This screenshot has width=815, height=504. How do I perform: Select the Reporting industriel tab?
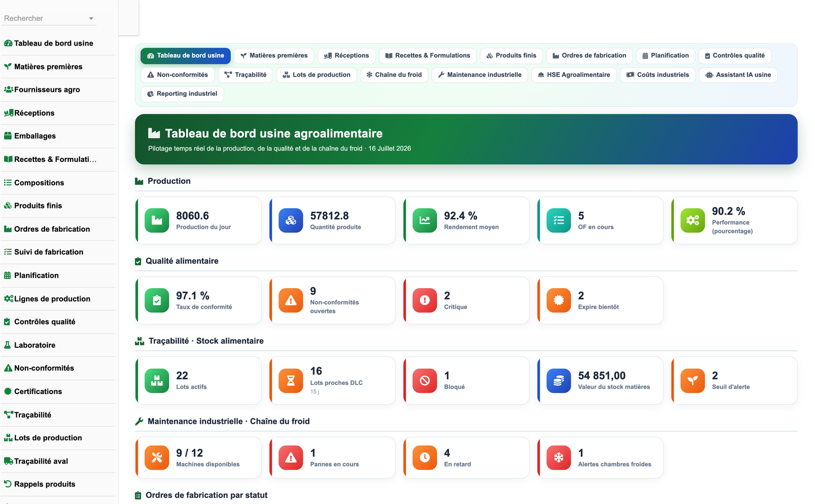pos(182,94)
